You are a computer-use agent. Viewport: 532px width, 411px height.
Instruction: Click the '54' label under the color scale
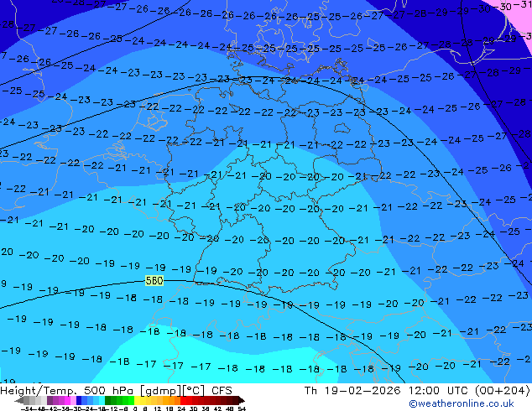point(242,408)
